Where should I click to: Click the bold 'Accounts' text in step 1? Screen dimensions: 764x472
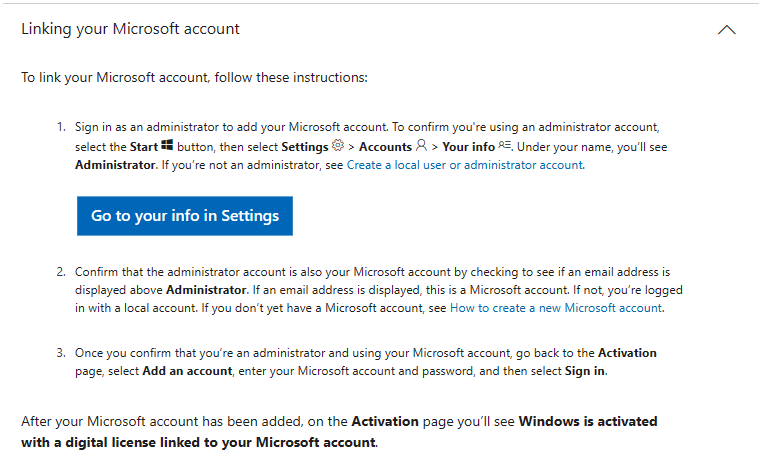(385, 147)
